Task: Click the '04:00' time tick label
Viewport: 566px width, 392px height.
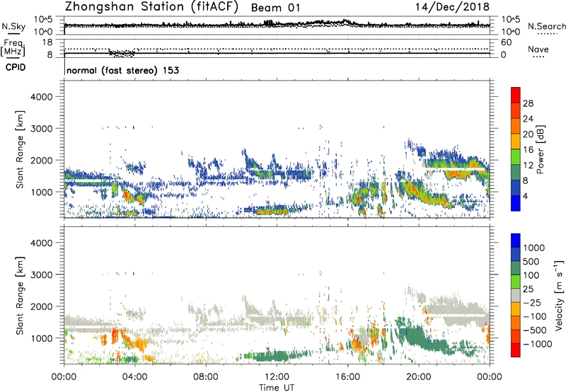Action: [x=134, y=377]
